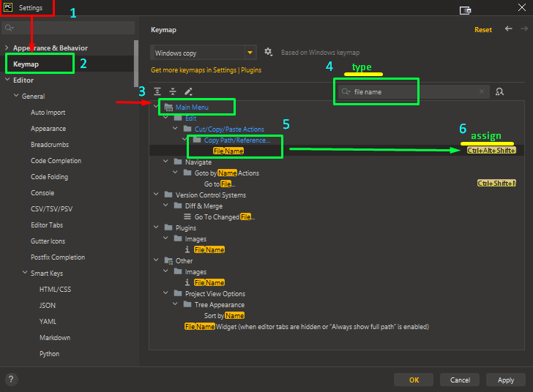Clear the keymap search with the X icon

point(482,91)
